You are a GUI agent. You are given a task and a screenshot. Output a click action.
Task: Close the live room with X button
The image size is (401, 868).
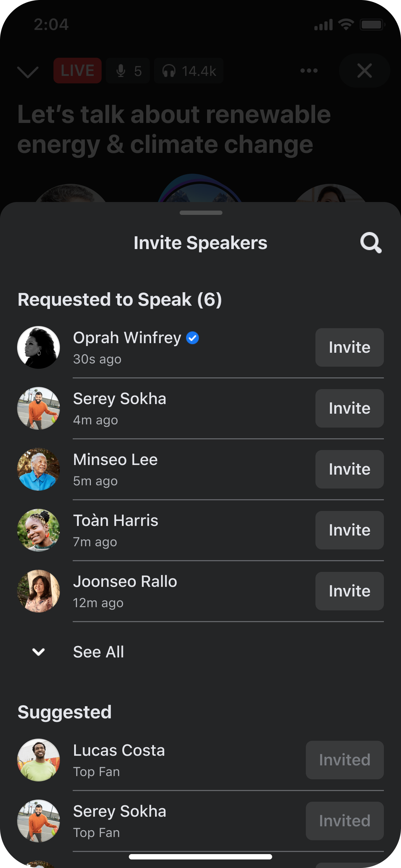364,71
